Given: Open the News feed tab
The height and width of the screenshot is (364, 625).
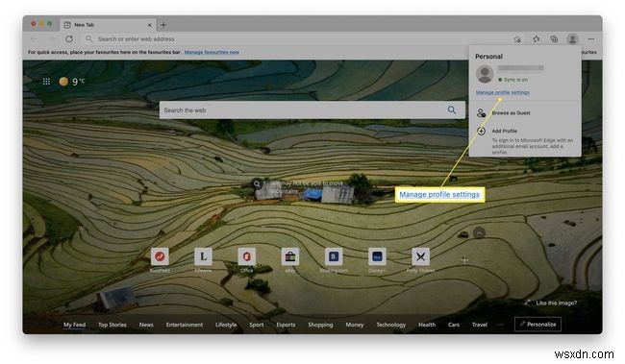Looking at the screenshot, I should 146,325.
